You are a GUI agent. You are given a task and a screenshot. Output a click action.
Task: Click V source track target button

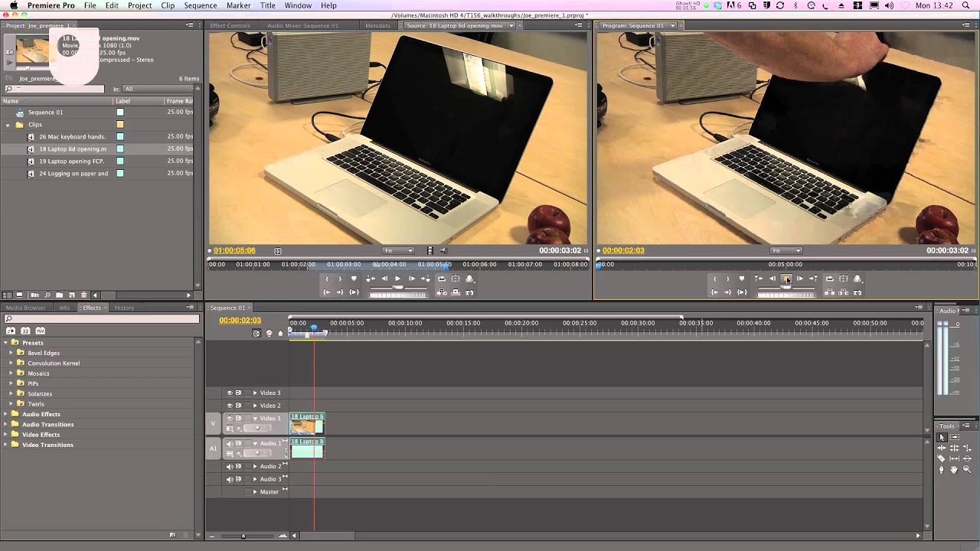pyautogui.click(x=214, y=423)
